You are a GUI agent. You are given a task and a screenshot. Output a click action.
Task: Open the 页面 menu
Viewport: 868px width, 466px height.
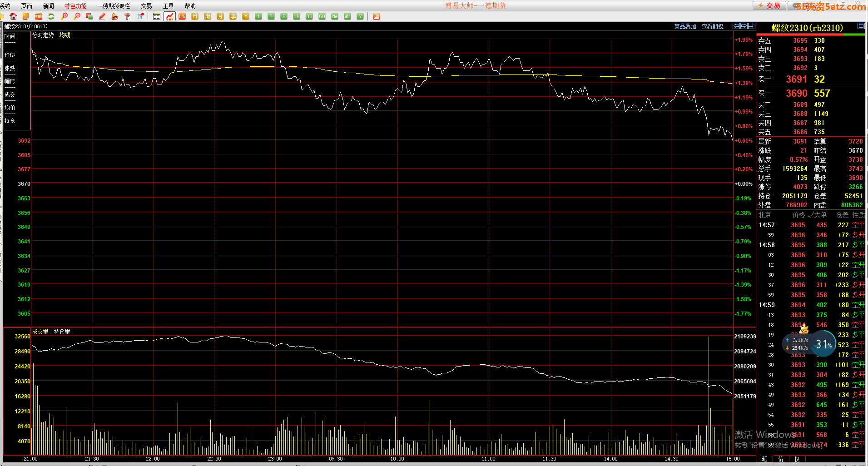(x=27, y=6)
